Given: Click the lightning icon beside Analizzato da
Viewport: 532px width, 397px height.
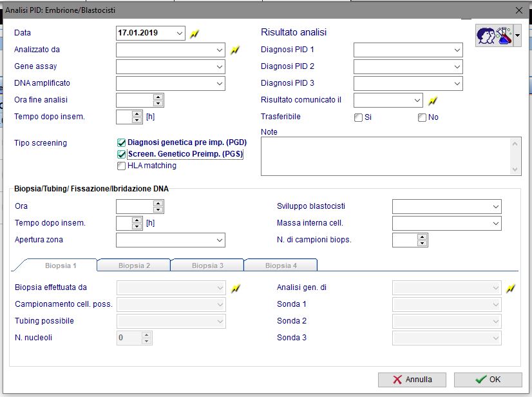Looking at the screenshot, I should (x=235, y=50).
